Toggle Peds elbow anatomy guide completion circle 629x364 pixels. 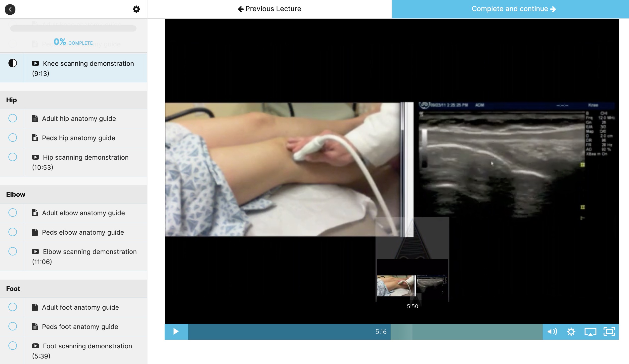coord(12,232)
